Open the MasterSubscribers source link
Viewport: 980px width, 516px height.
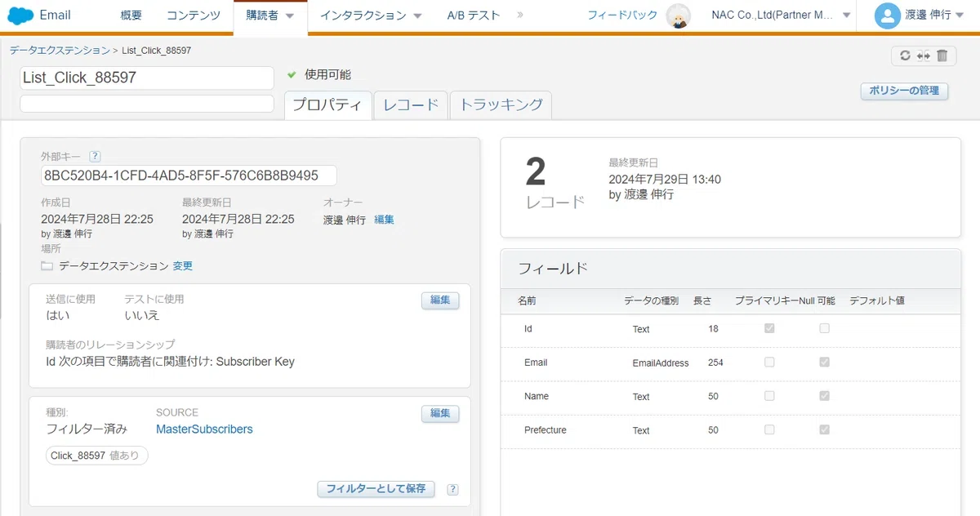pyautogui.click(x=204, y=429)
